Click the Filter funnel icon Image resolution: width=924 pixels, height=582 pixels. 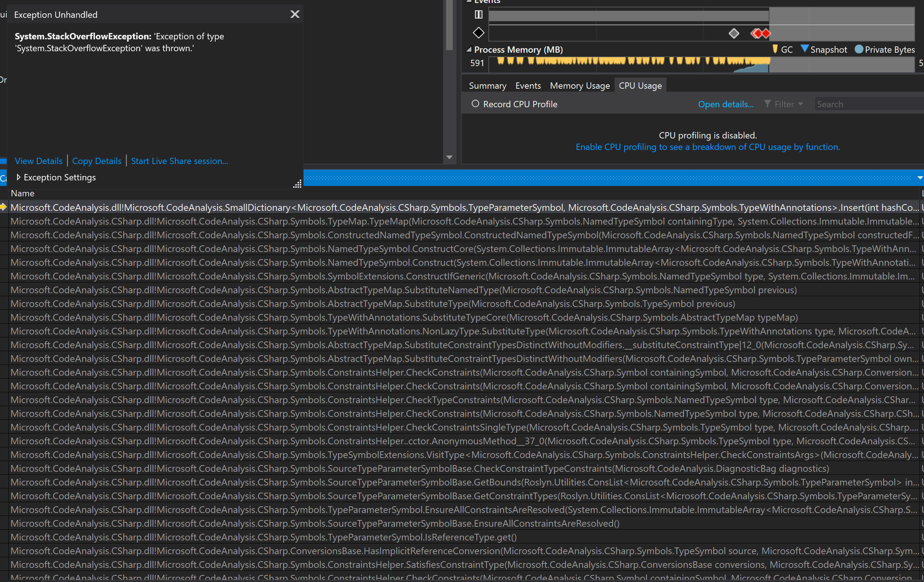[x=767, y=104]
